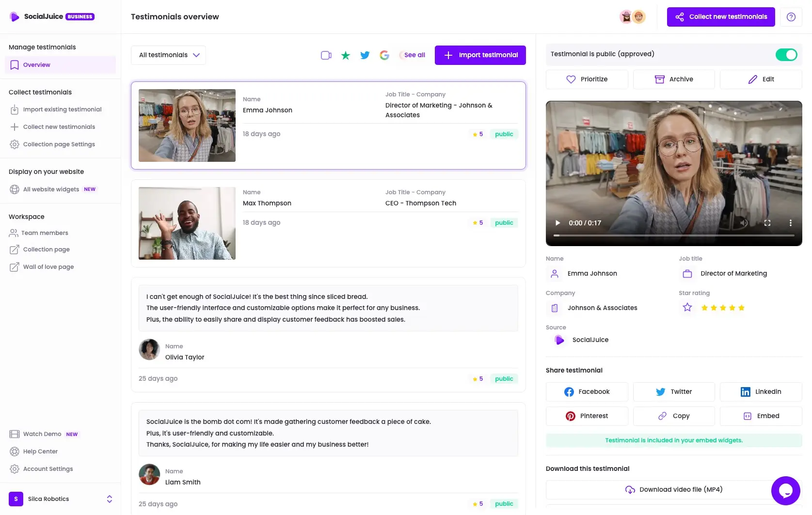
Task: Click the See all sources link
Action: pyautogui.click(x=414, y=55)
